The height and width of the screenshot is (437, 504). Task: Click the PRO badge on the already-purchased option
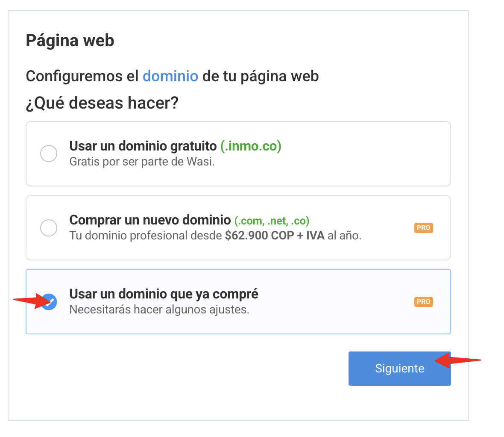click(423, 302)
